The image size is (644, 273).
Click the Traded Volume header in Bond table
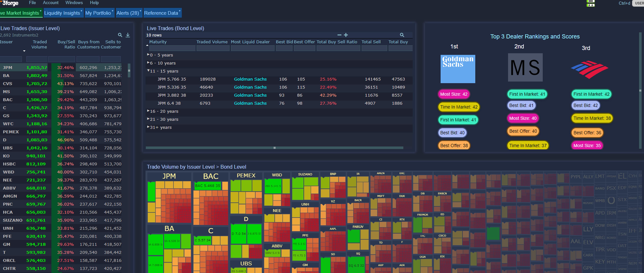point(212,42)
